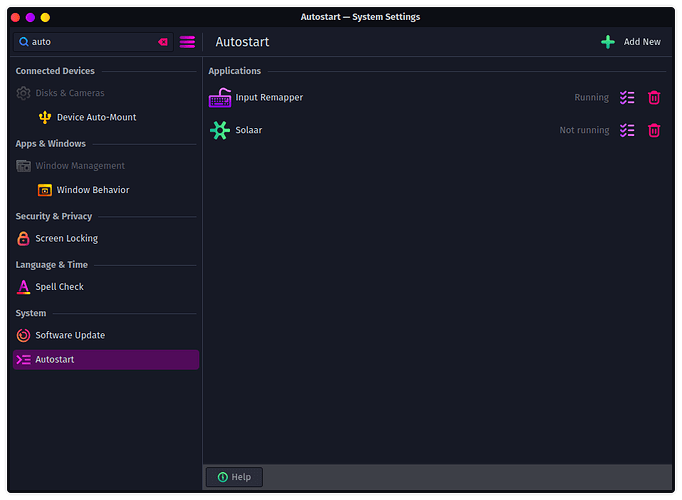Click the Input Remapper keyboard icon
The image size is (682, 500).
[x=220, y=97]
